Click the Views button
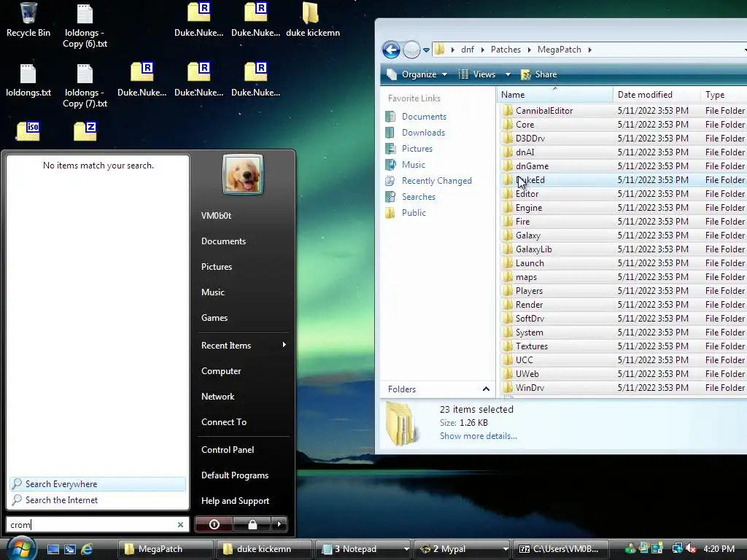 (477, 74)
